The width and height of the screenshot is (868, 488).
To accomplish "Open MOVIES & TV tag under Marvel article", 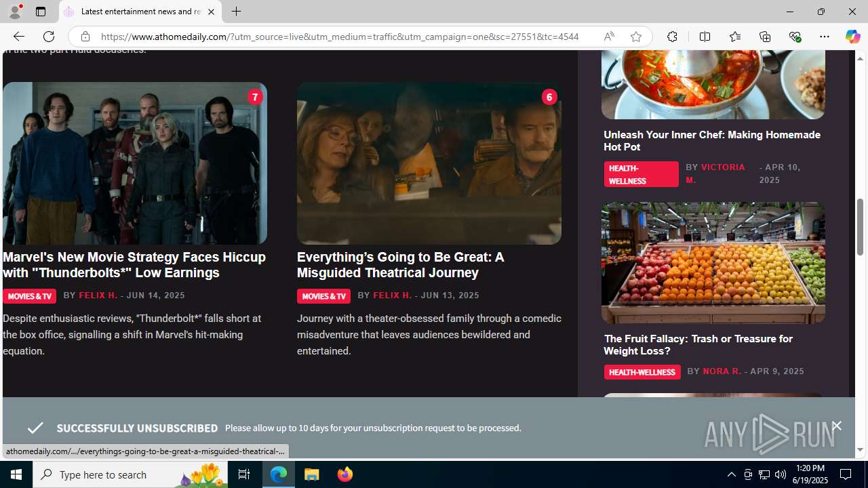I will point(29,296).
